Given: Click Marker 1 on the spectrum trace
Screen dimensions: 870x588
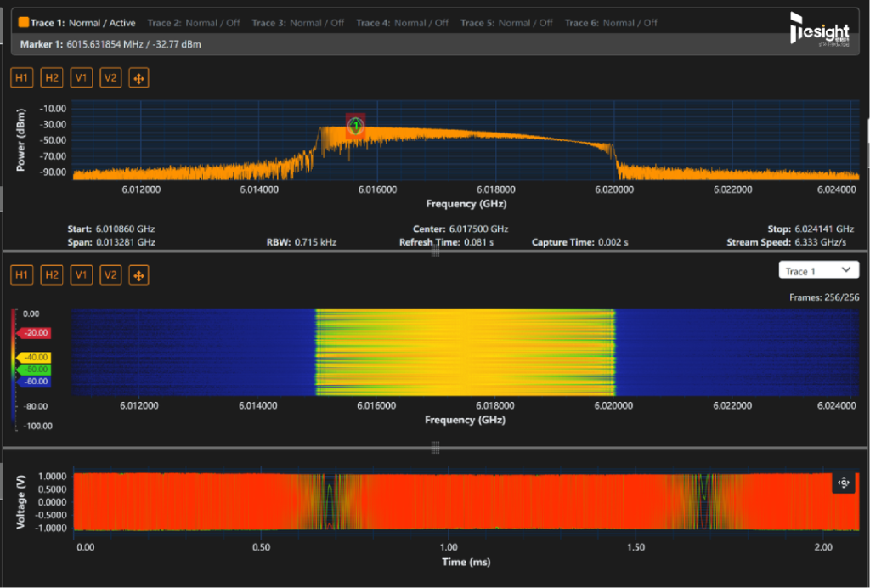Looking at the screenshot, I should [x=355, y=126].
